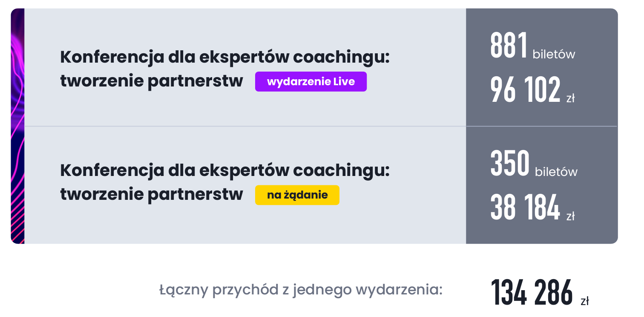644x317 pixels.
Task: Click the "zł" unit beside 134 286
Action: pyautogui.click(x=584, y=301)
